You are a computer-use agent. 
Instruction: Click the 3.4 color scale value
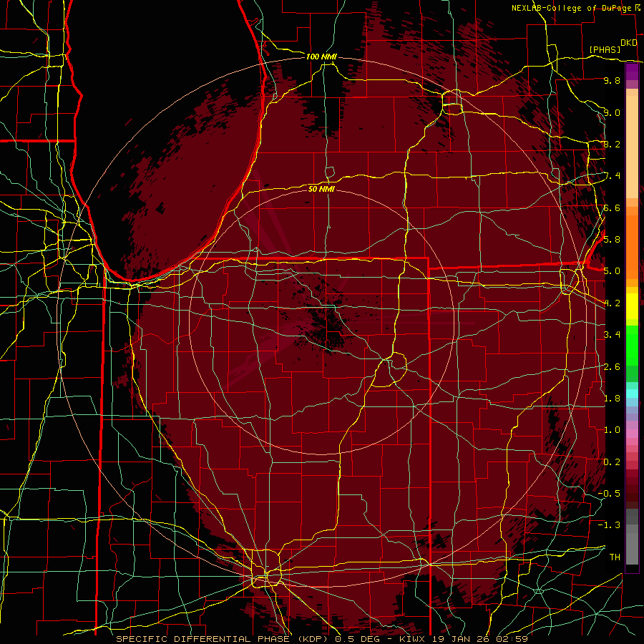click(612, 334)
